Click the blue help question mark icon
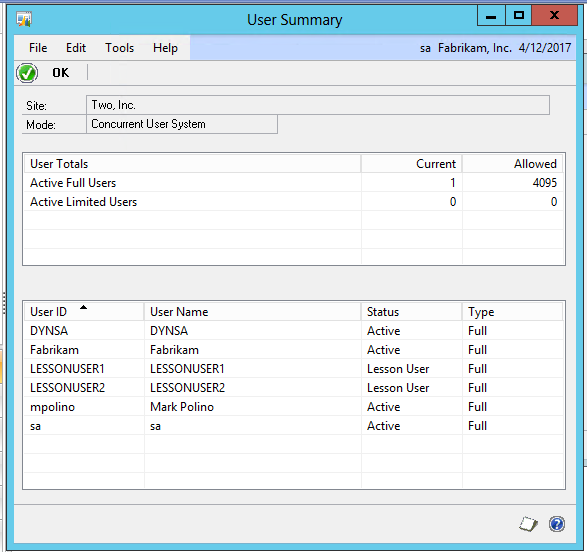587x552 pixels. [557, 524]
